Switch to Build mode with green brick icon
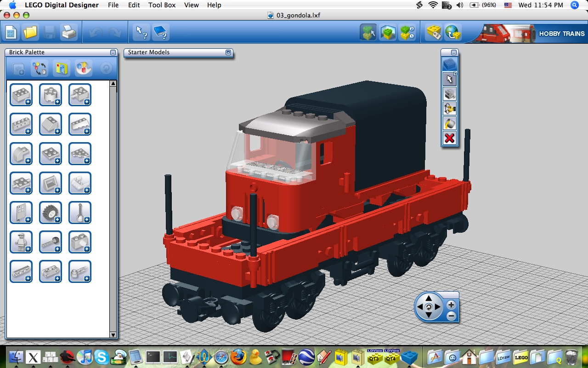The width and height of the screenshot is (588, 368). click(368, 33)
